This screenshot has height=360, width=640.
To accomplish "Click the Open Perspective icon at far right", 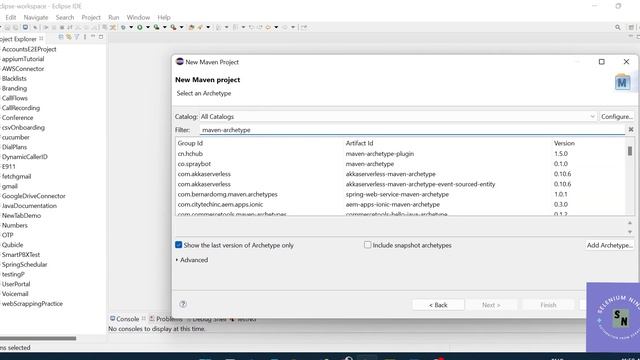I will [631, 27].
